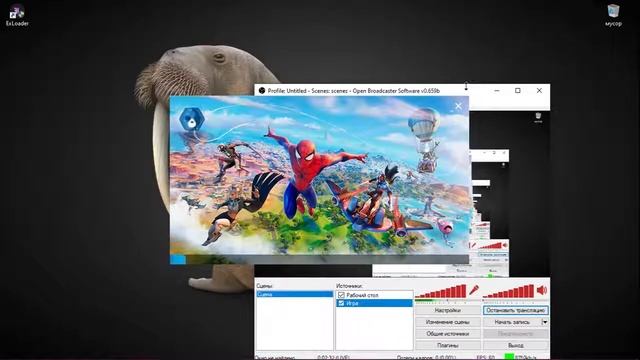Select Сцена in scenes list

[x=294, y=294]
